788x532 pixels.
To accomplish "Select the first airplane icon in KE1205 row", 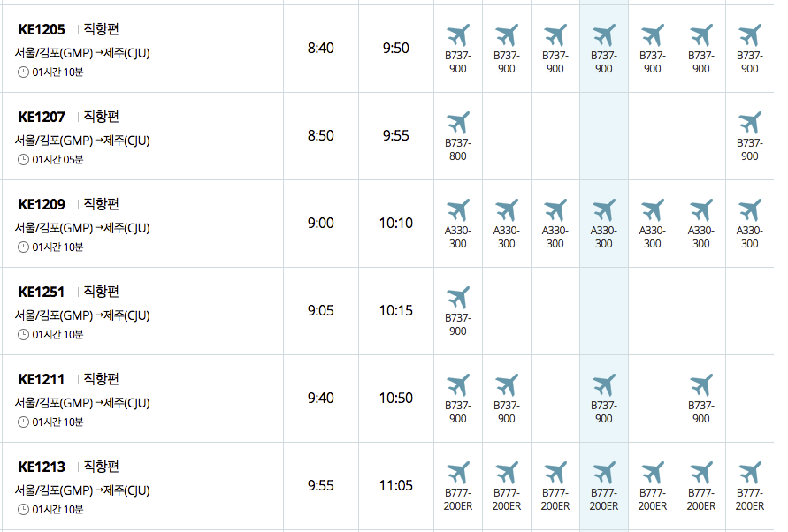I will click(x=457, y=35).
